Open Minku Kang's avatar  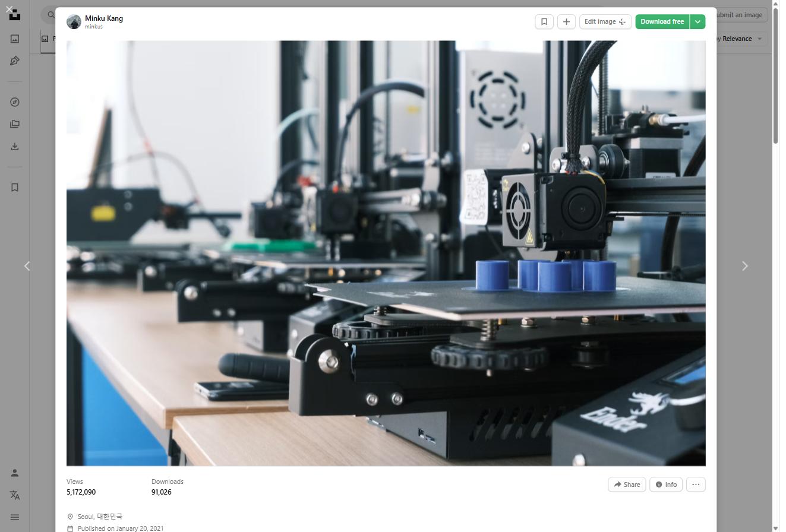[74, 22]
